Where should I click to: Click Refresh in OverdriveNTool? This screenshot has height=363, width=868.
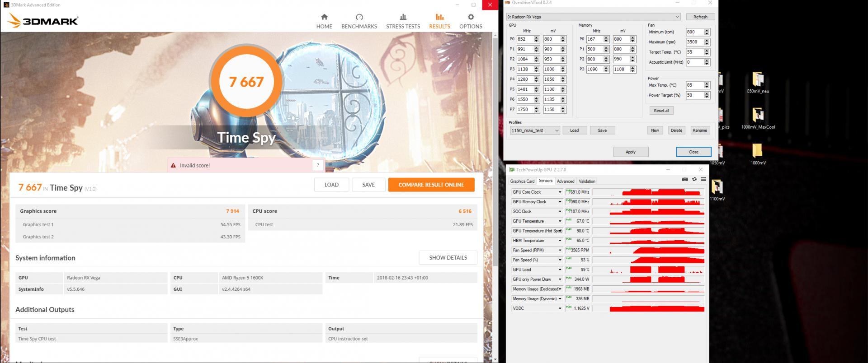700,17
